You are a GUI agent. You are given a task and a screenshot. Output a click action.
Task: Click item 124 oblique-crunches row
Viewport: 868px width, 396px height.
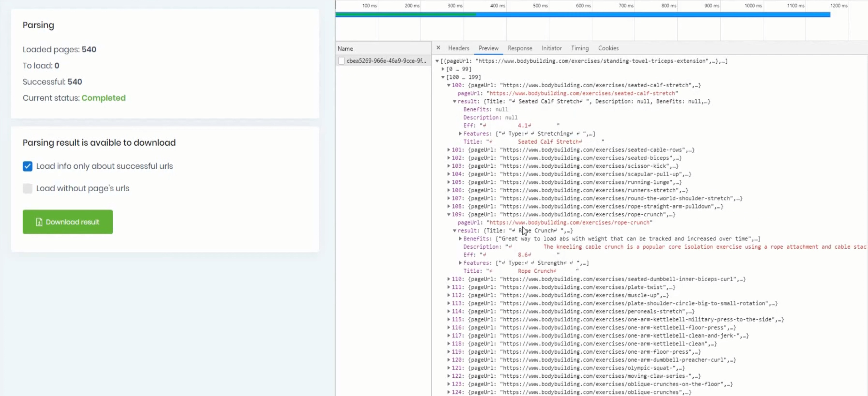(x=569, y=392)
